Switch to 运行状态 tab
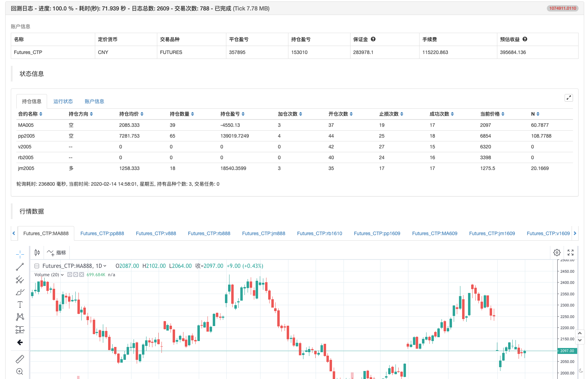This screenshot has height=379, width=588. pos(63,101)
